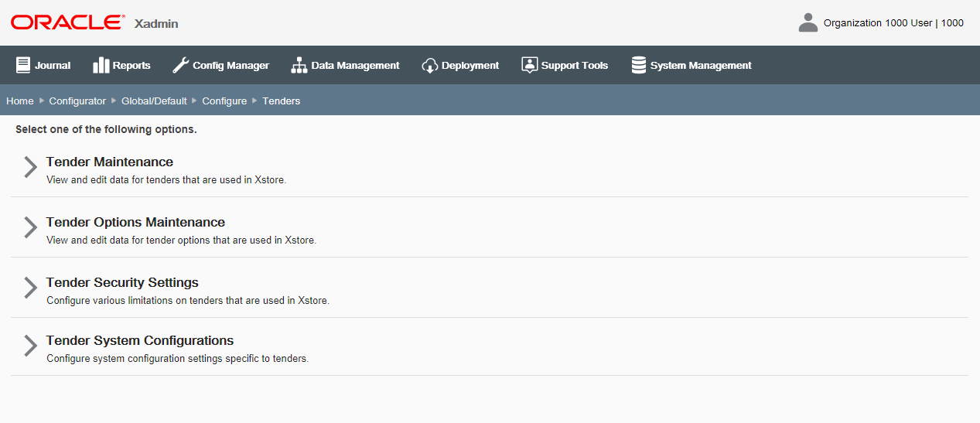This screenshot has height=423, width=980.
Task: Expand Tender System Configurations chevron arrow
Action: (30, 346)
